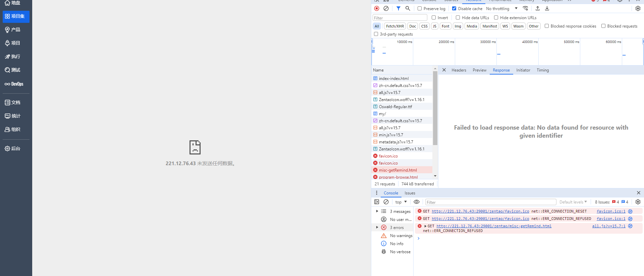Screen dimensions: 644x276
Task: Open the Timing tab
Action: 543,70
